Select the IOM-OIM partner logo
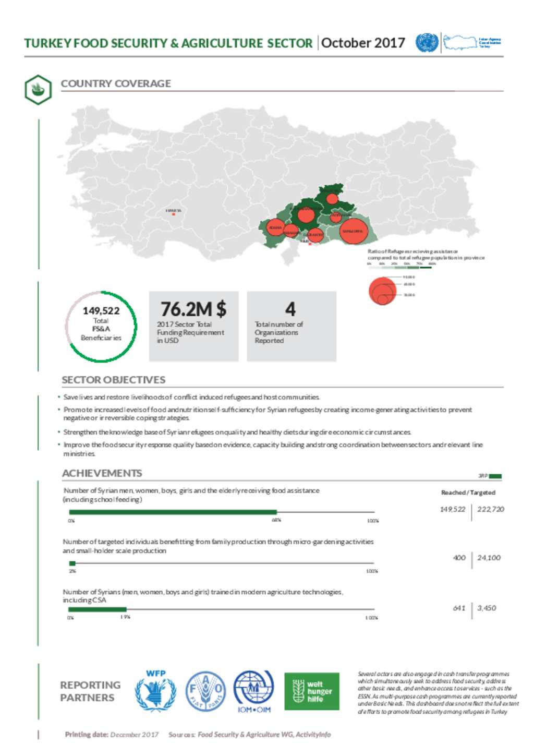 tap(253, 692)
